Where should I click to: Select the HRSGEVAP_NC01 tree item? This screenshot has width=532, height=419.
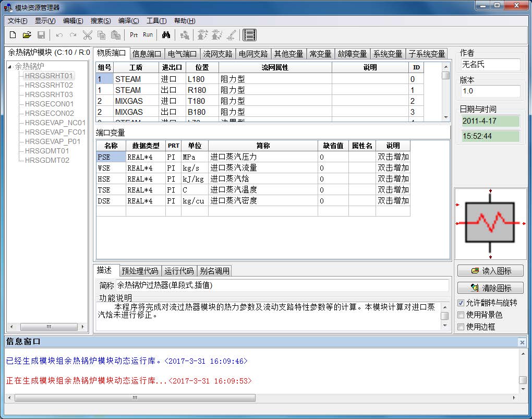tap(55, 123)
